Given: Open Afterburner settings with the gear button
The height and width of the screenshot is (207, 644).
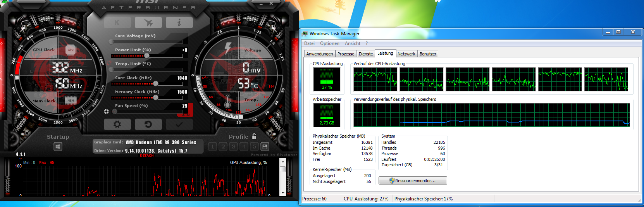Looking at the screenshot, I should (117, 124).
